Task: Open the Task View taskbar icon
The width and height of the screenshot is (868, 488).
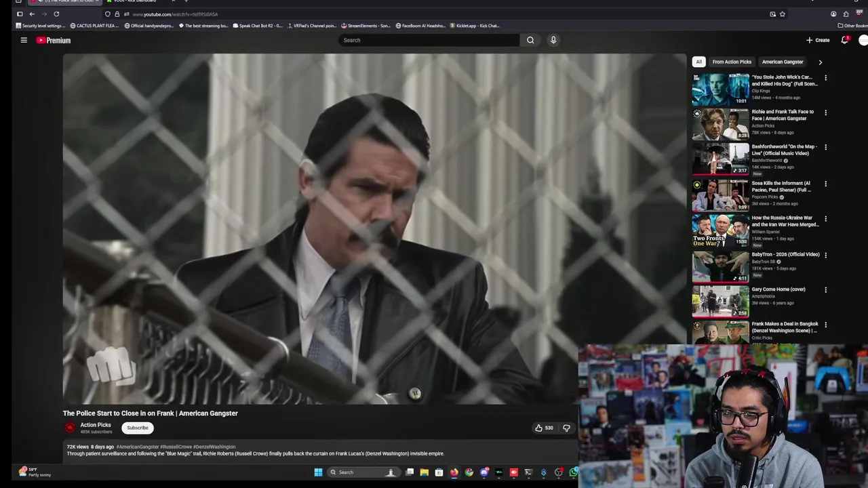Action: click(410, 472)
